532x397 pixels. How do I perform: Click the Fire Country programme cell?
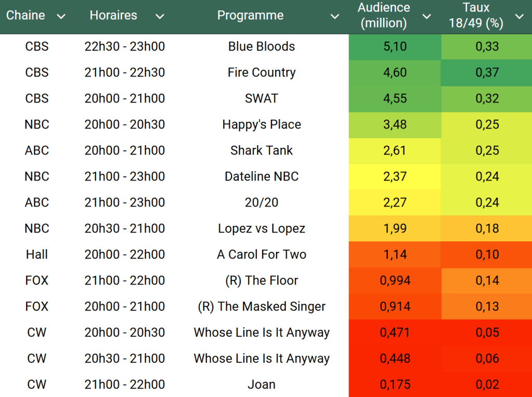[x=262, y=72]
